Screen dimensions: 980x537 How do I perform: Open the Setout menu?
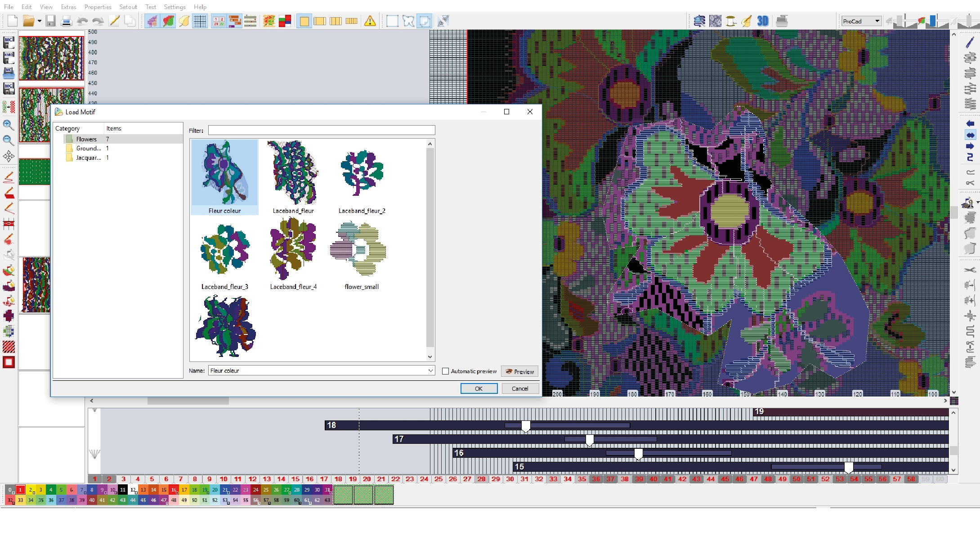tap(128, 7)
